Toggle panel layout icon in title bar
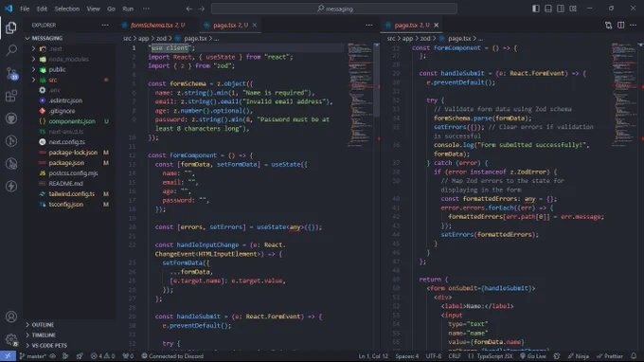The width and height of the screenshot is (644, 362). pos(548,9)
